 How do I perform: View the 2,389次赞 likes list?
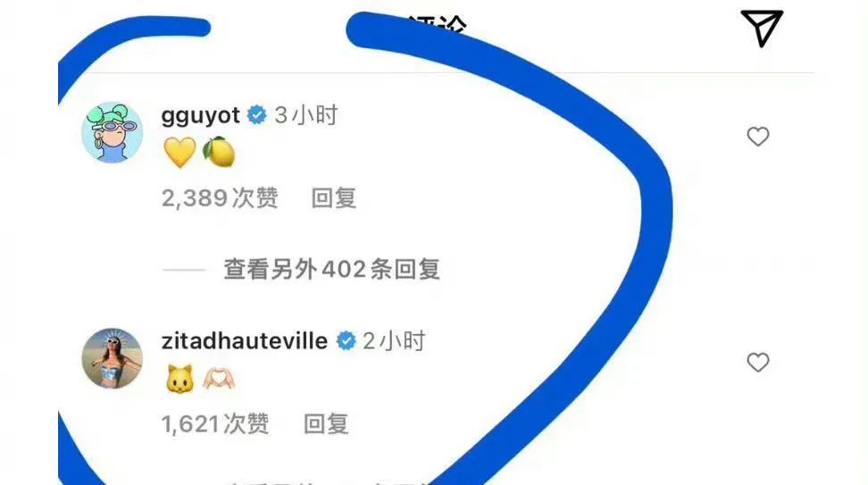(x=220, y=198)
